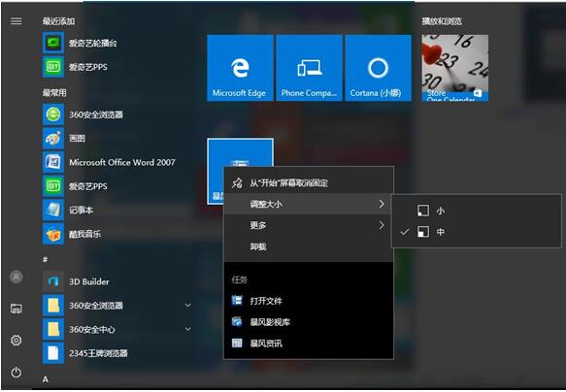
Task: Open the 360安全中心 folder entry
Action: (118, 329)
